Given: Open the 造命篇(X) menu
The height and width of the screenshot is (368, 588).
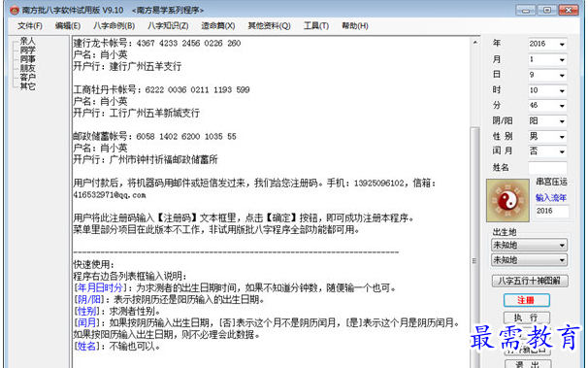Looking at the screenshot, I should 218,26.
